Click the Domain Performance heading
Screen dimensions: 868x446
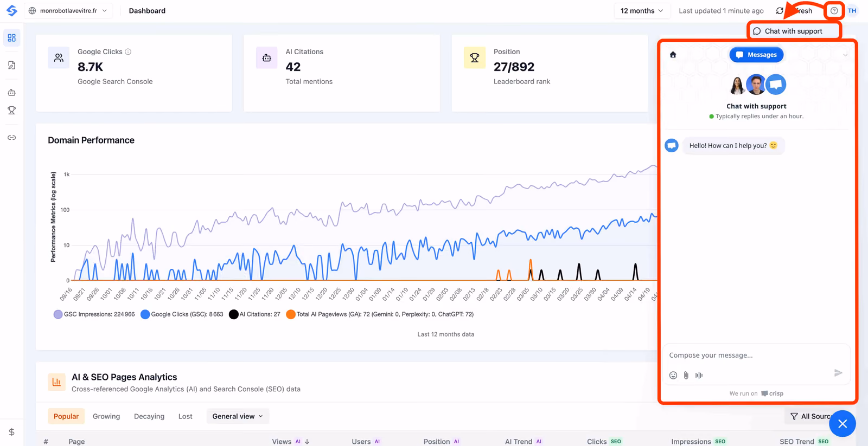pyautogui.click(x=91, y=140)
